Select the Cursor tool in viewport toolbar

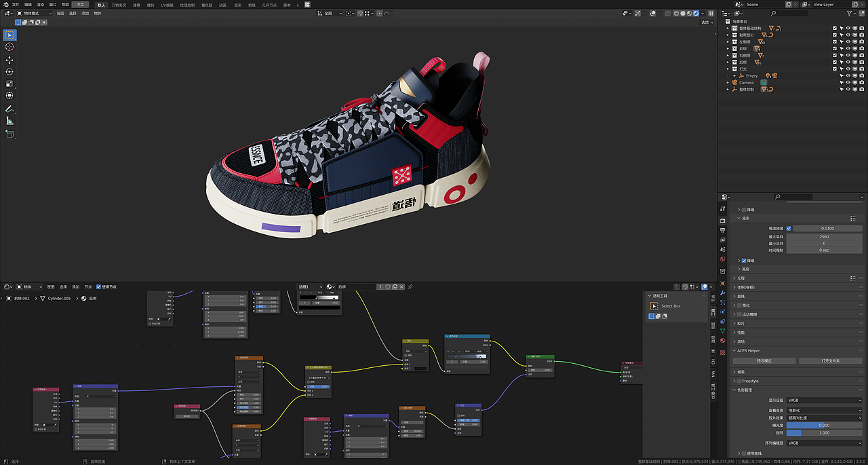[9, 47]
